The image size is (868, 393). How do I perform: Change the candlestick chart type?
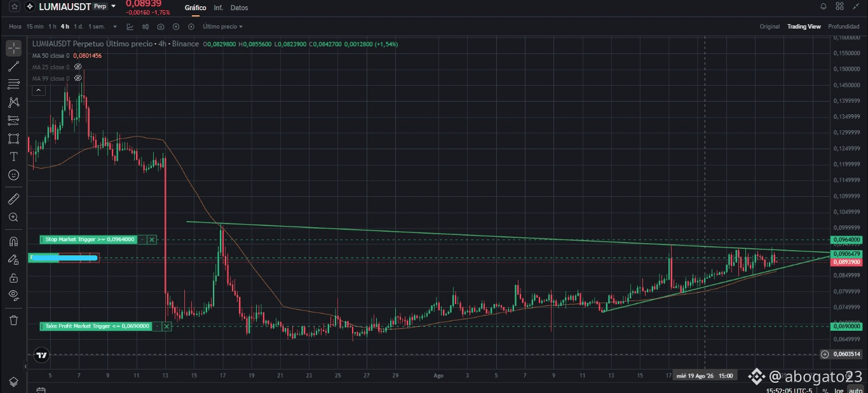(x=146, y=27)
